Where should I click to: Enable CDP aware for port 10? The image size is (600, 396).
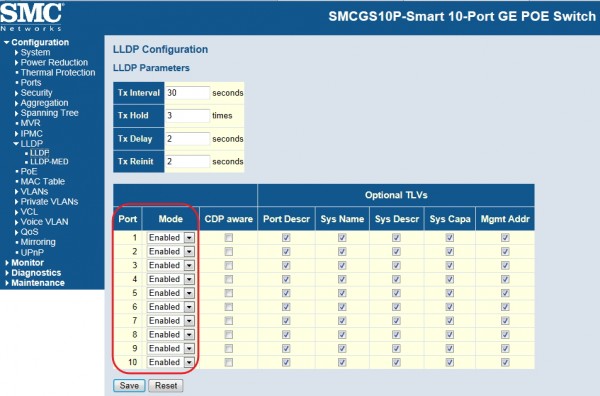229,362
